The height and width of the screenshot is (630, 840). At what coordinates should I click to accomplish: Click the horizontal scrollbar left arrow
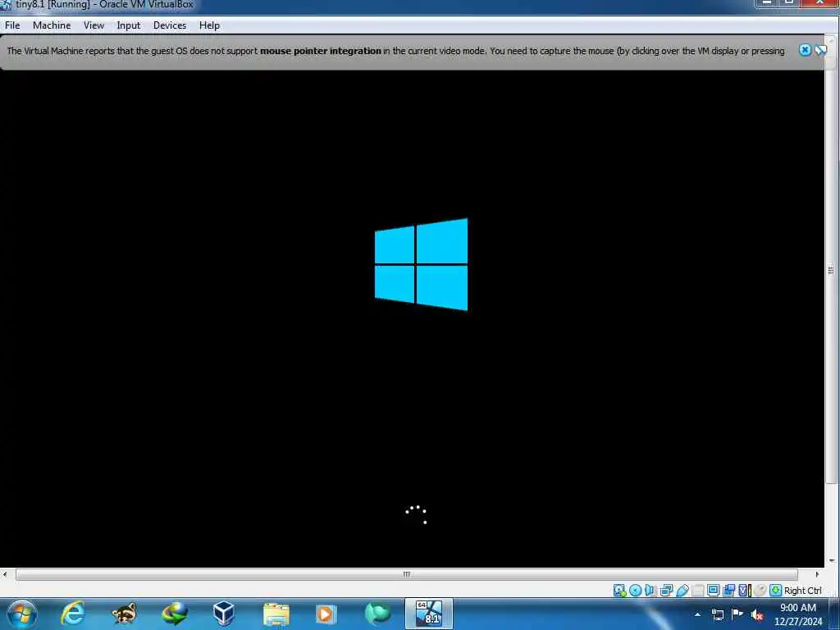coord(5,574)
